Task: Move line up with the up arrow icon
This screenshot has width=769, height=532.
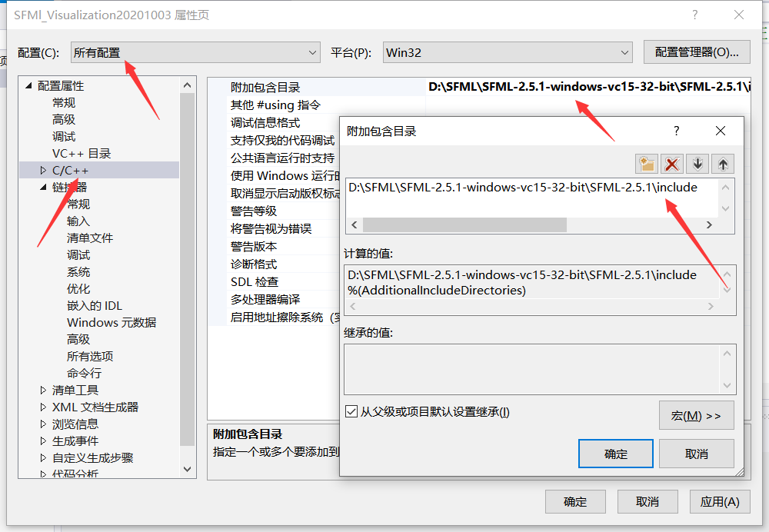Action: (723, 164)
